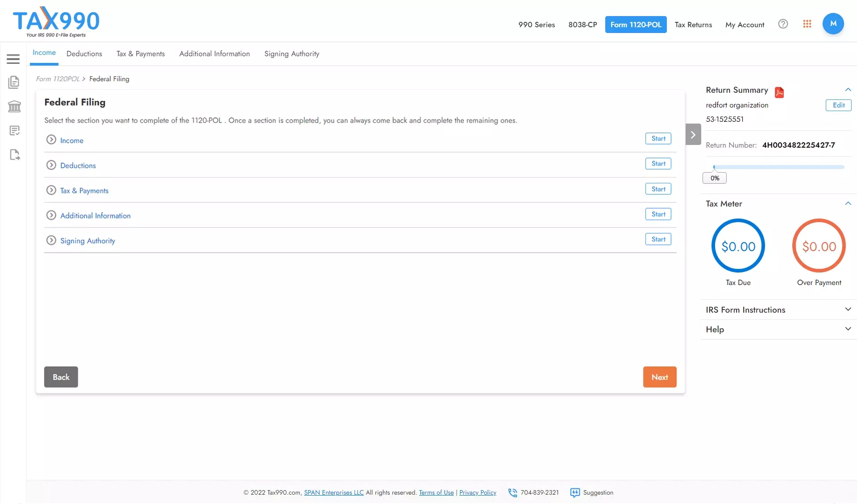Click the return number 4H003482225427-7
The height and width of the screenshot is (504, 857).
[x=799, y=145]
